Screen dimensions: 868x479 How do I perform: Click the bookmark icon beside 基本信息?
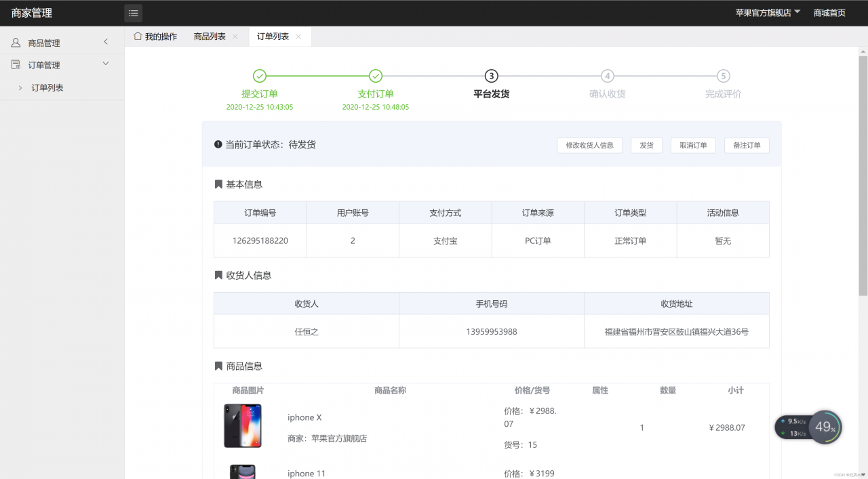[218, 184]
